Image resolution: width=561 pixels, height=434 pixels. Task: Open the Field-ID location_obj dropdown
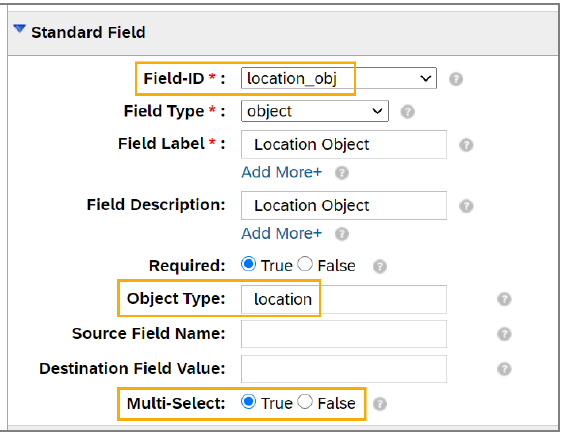tap(339, 78)
